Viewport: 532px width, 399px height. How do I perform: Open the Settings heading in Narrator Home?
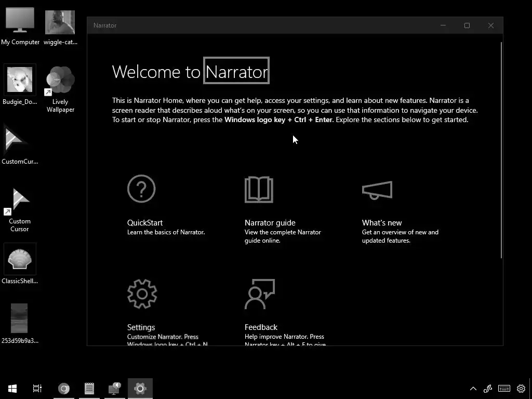pyautogui.click(x=141, y=327)
